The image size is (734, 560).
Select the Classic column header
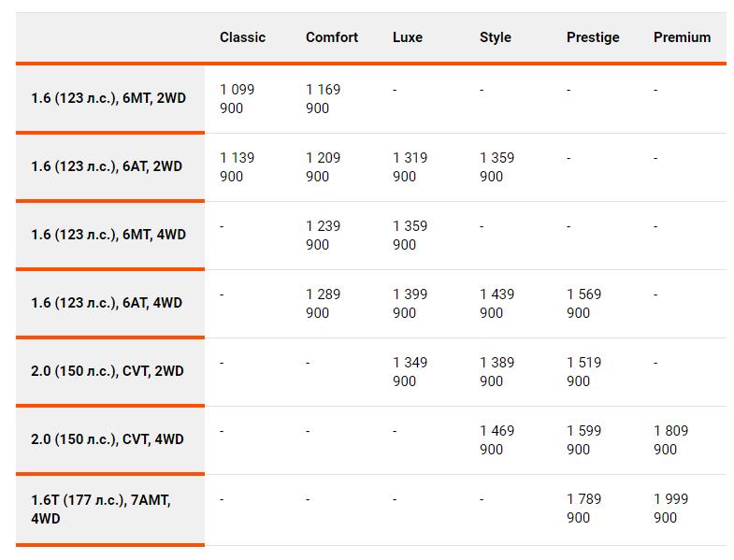point(242,37)
